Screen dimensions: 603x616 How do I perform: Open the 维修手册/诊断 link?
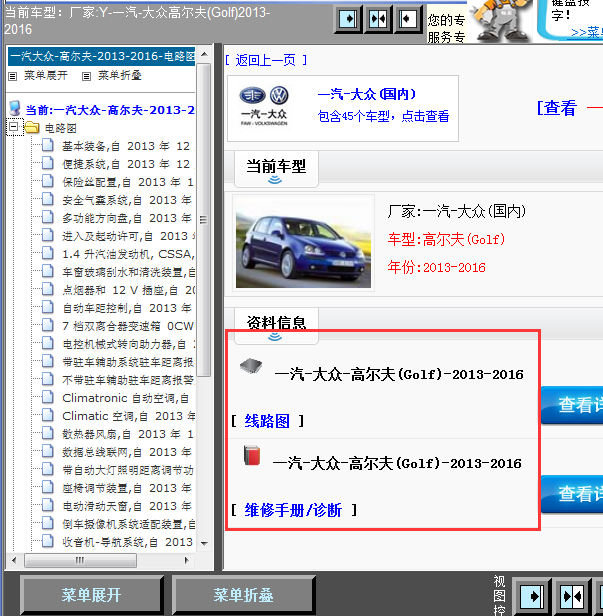point(293,510)
